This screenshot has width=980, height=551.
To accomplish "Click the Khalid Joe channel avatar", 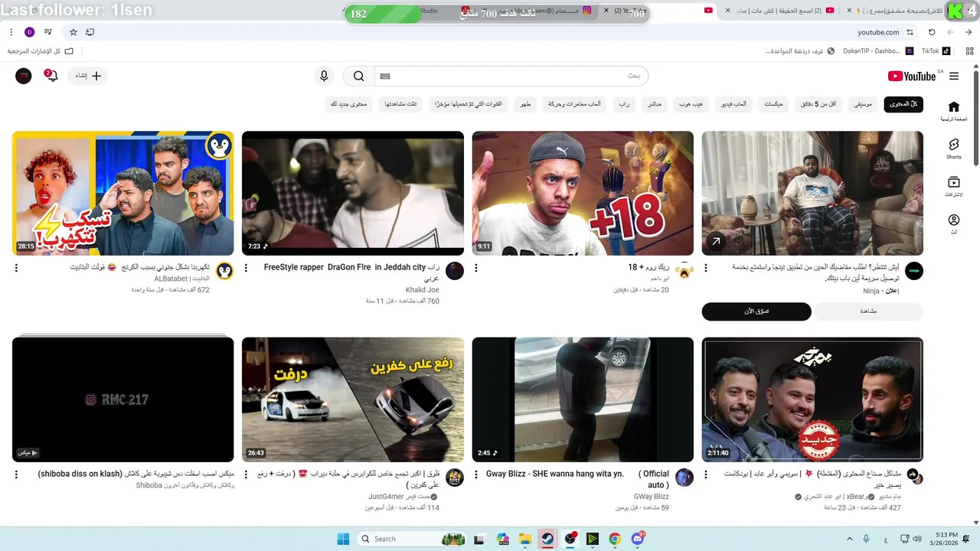I will click(455, 271).
